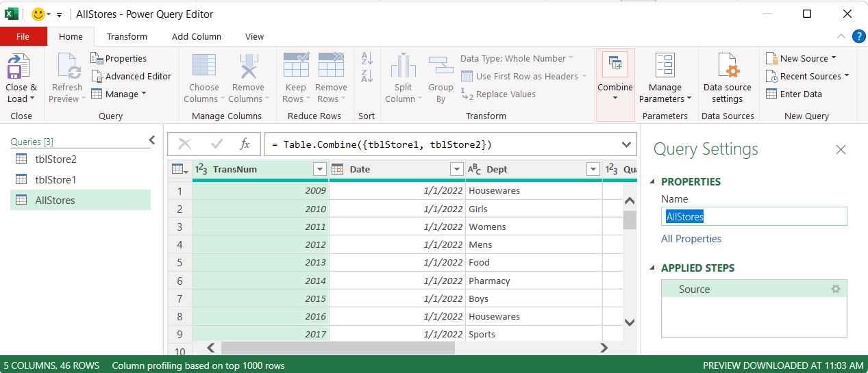Viewport: 868px width, 373px height.
Task: Click the horizontal scrollbar right arrow
Action: tap(604, 348)
